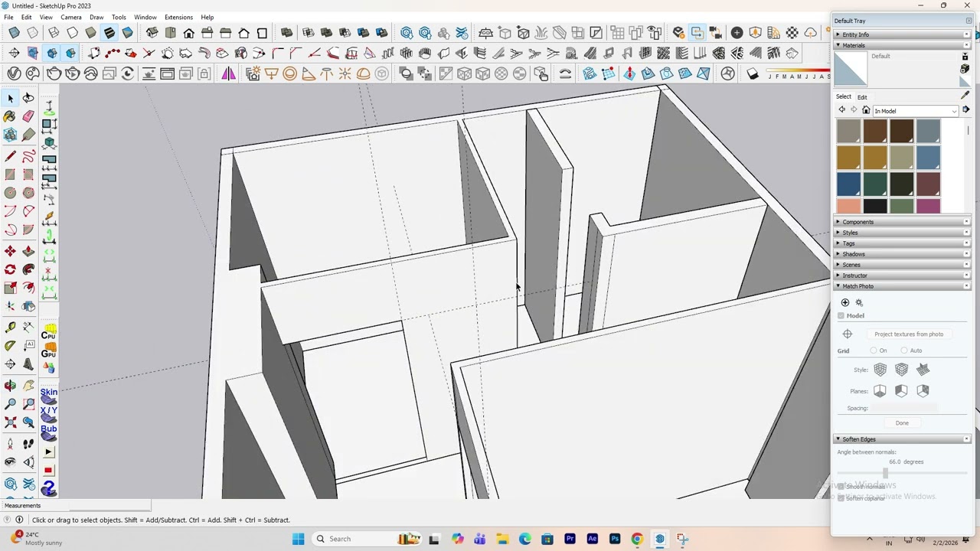Click the taskbar Search box
Viewport: 980px width, 551px height.
[x=367, y=539]
